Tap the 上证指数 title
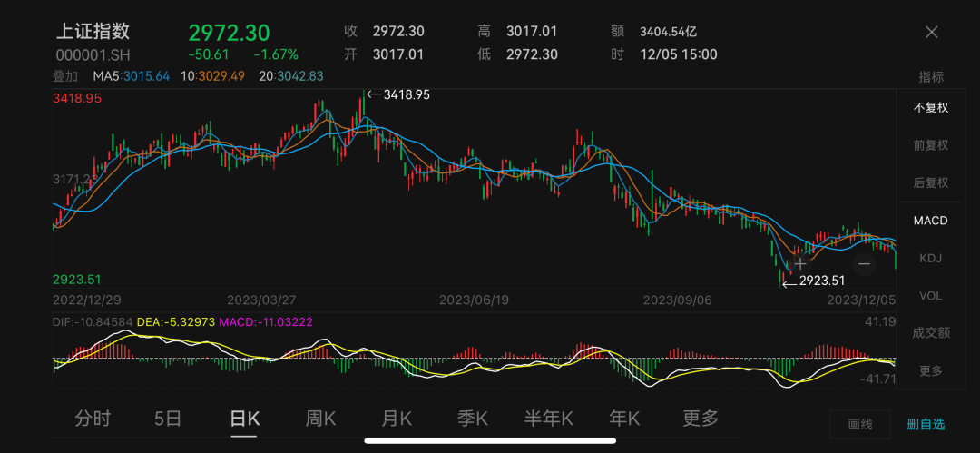The height and width of the screenshot is (453, 980). click(x=93, y=31)
